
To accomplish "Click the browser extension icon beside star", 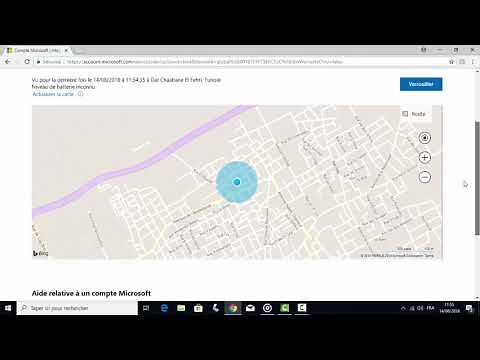I will 462,62.
